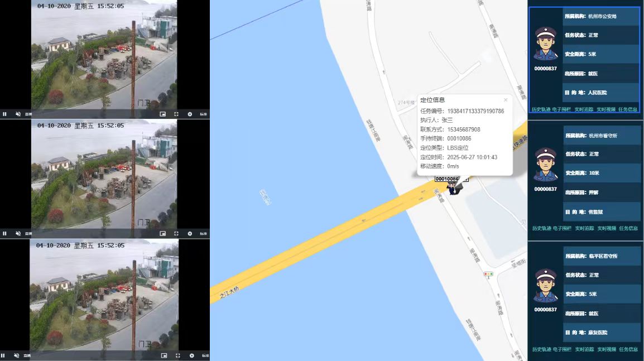Open 电子围栏 for the 杭州市看守所 officer
The height and width of the screenshot is (361, 644).
[x=562, y=228]
